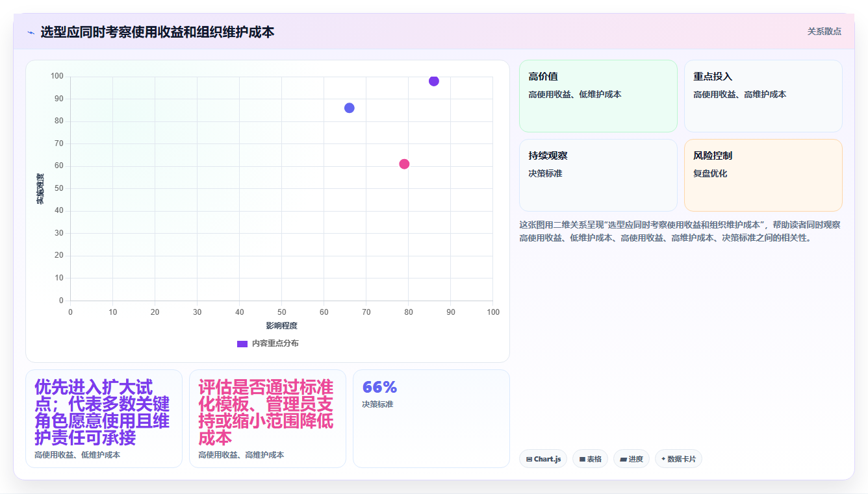Select the blue scatter data point
The image size is (868, 494).
[350, 108]
